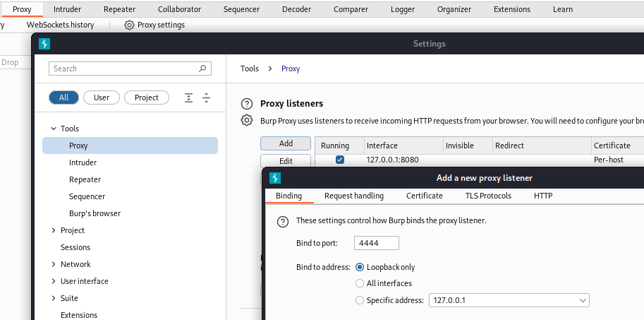The width and height of the screenshot is (644, 320).
Task: Open help icon for binding settings
Action: (x=283, y=222)
